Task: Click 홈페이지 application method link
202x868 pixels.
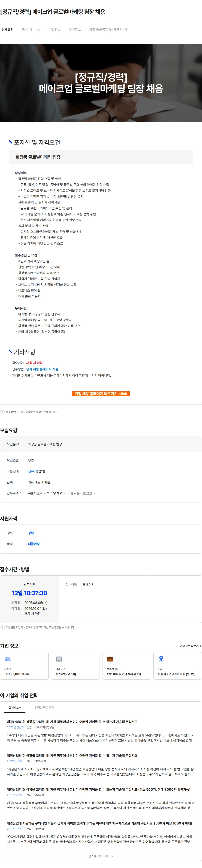Action: [x=89, y=585]
